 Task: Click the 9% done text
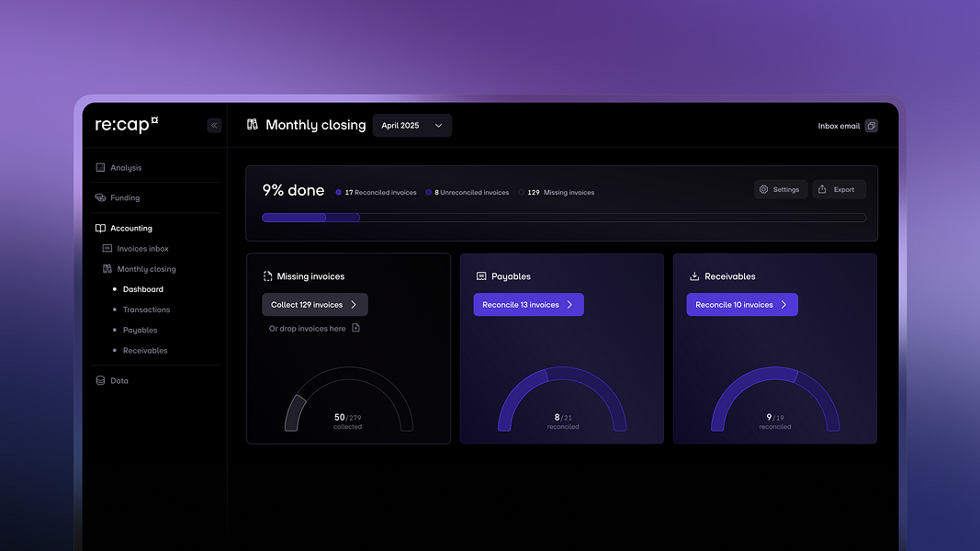coord(293,190)
